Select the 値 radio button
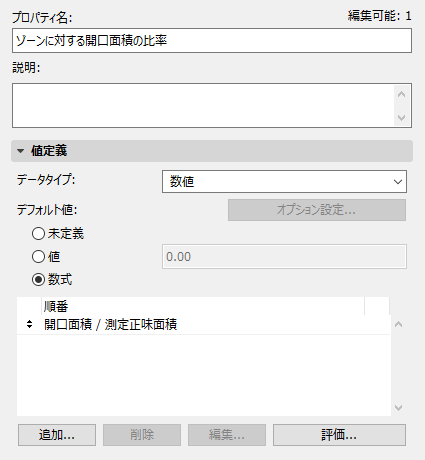The width and height of the screenshot is (425, 460). coord(38,256)
